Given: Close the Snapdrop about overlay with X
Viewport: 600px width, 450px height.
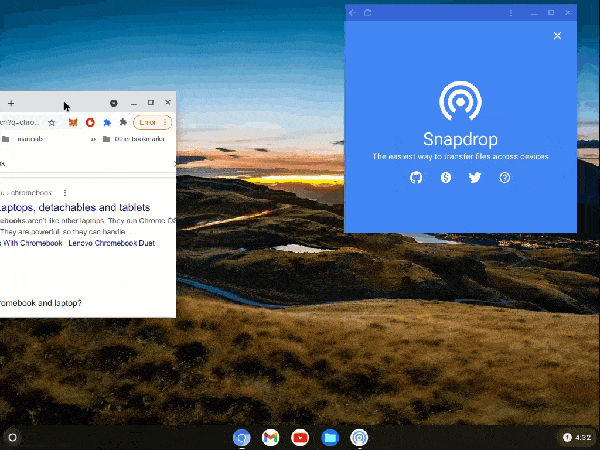Looking at the screenshot, I should [557, 36].
